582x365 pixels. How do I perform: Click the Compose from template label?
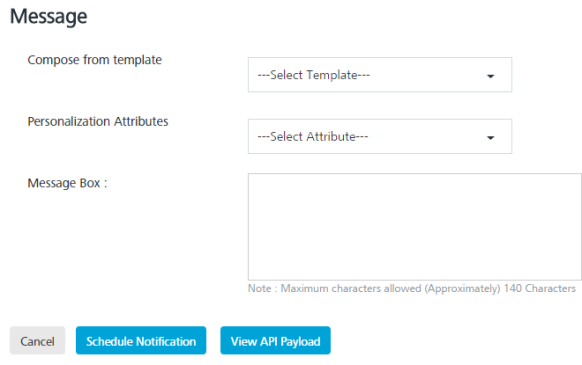[x=95, y=60]
